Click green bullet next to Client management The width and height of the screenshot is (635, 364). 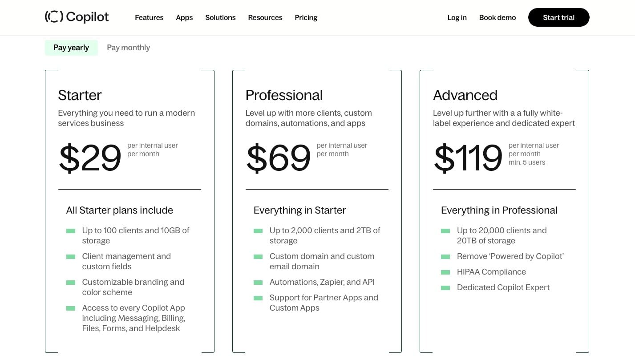(71, 257)
